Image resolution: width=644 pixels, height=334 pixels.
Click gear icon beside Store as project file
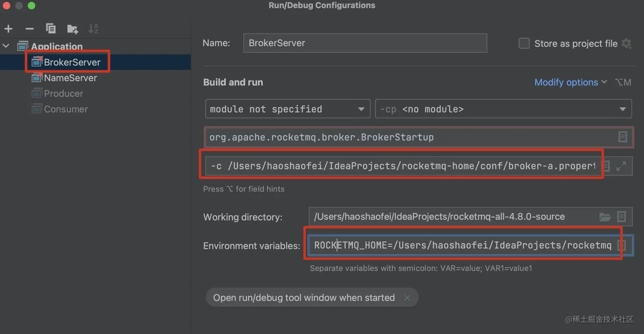click(x=626, y=43)
